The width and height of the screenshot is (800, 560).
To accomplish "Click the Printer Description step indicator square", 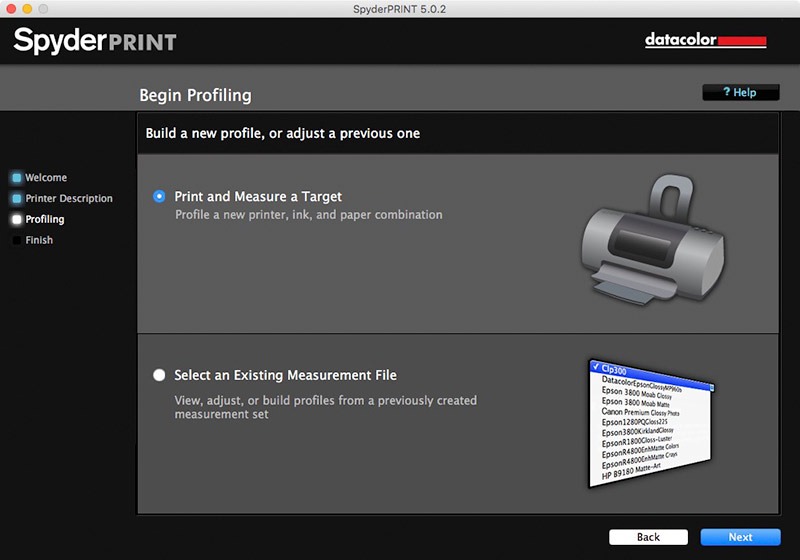I will [17, 199].
